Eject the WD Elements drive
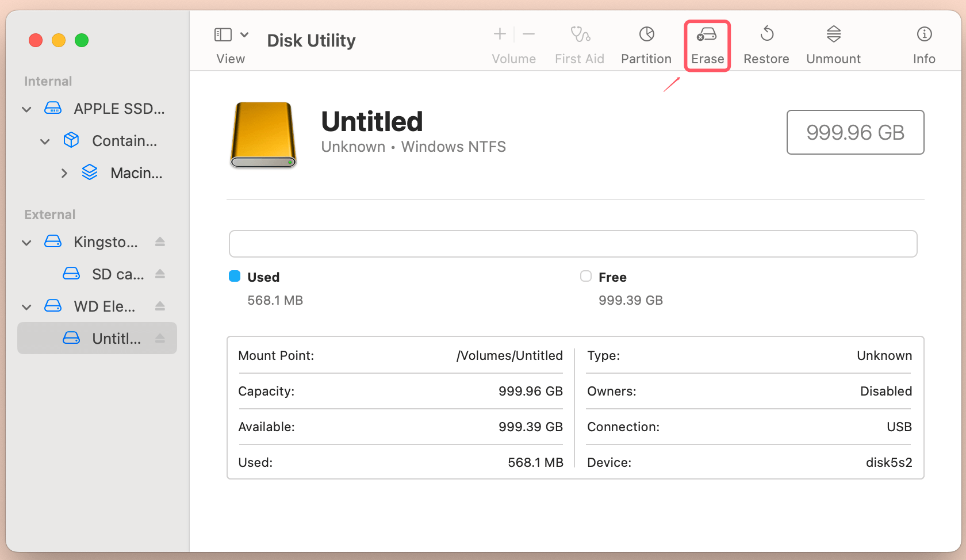The width and height of the screenshot is (966, 560). click(x=159, y=306)
